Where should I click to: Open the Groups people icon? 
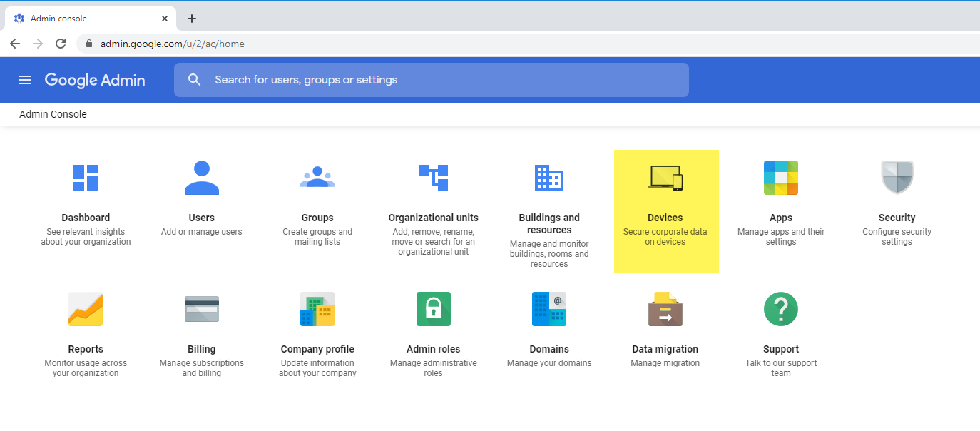[317, 177]
